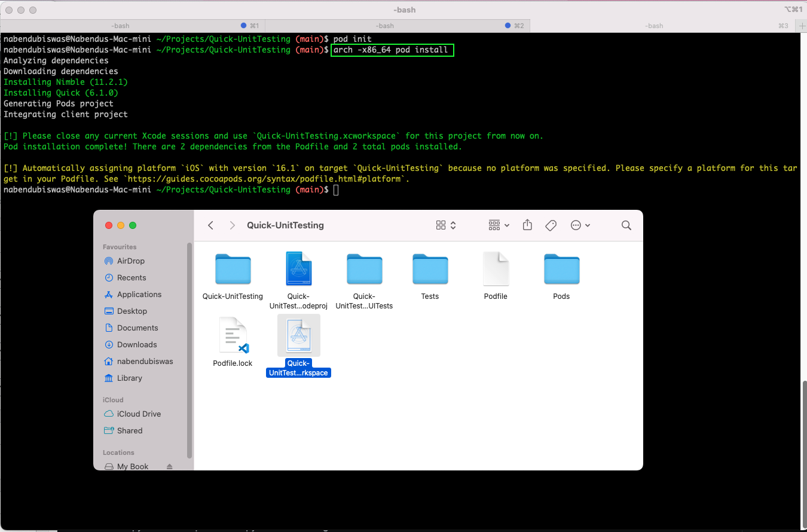Click the Finder Edit Tags icon

pos(551,225)
